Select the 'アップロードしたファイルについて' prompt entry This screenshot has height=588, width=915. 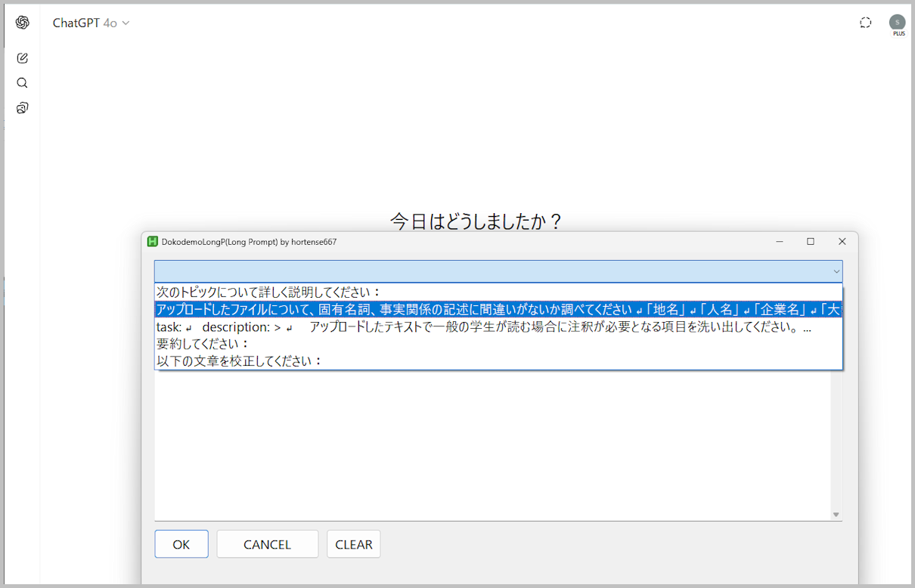click(498, 309)
